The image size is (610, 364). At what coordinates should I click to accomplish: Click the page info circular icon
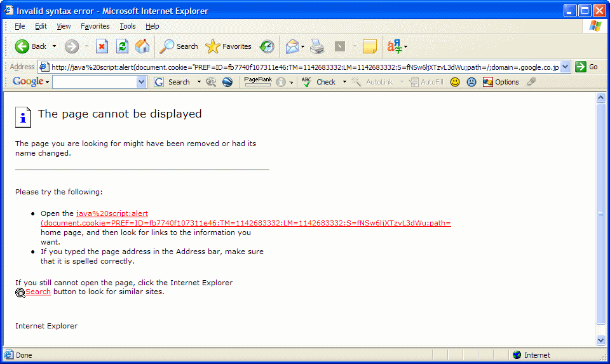pos(281,82)
